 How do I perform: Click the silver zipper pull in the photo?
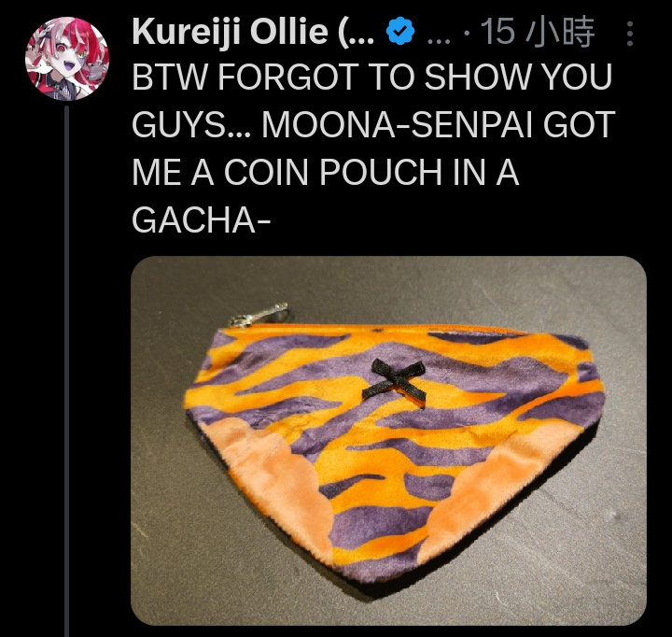259,315
